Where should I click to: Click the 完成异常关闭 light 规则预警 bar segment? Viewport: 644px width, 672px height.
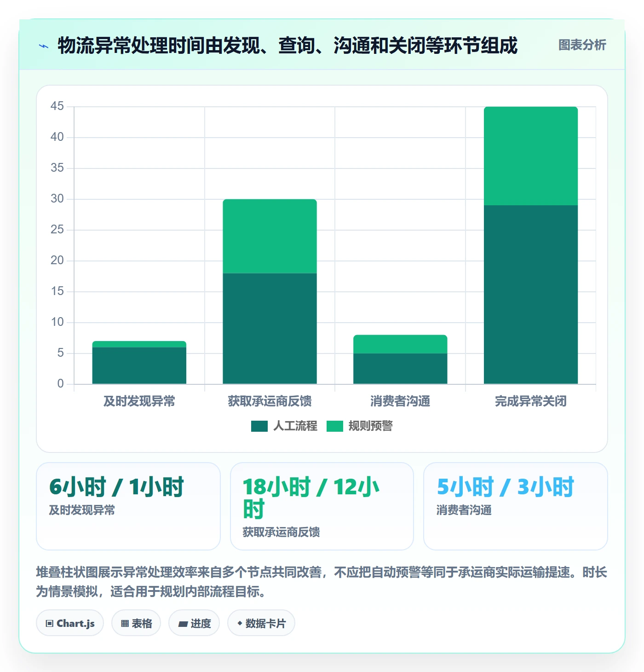point(531,156)
